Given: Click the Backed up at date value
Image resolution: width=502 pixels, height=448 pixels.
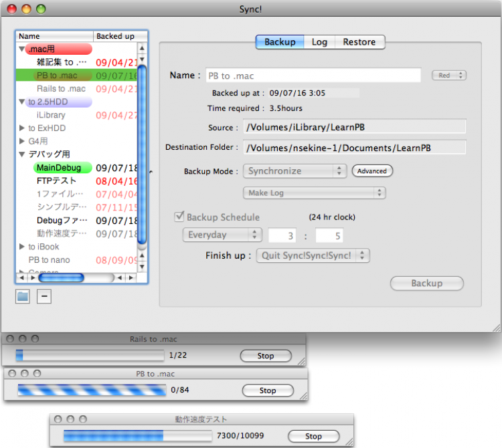Looking at the screenshot, I should [x=297, y=93].
